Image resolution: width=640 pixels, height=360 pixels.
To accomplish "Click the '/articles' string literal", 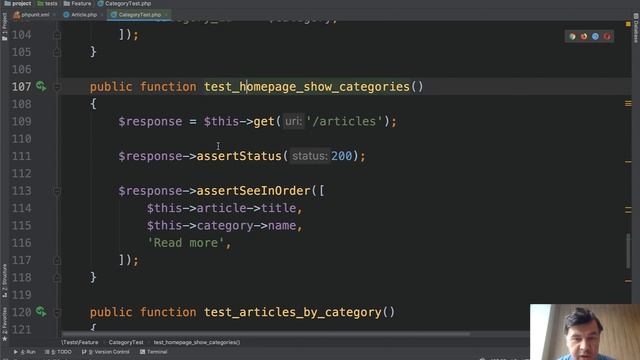I will coord(344,121).
